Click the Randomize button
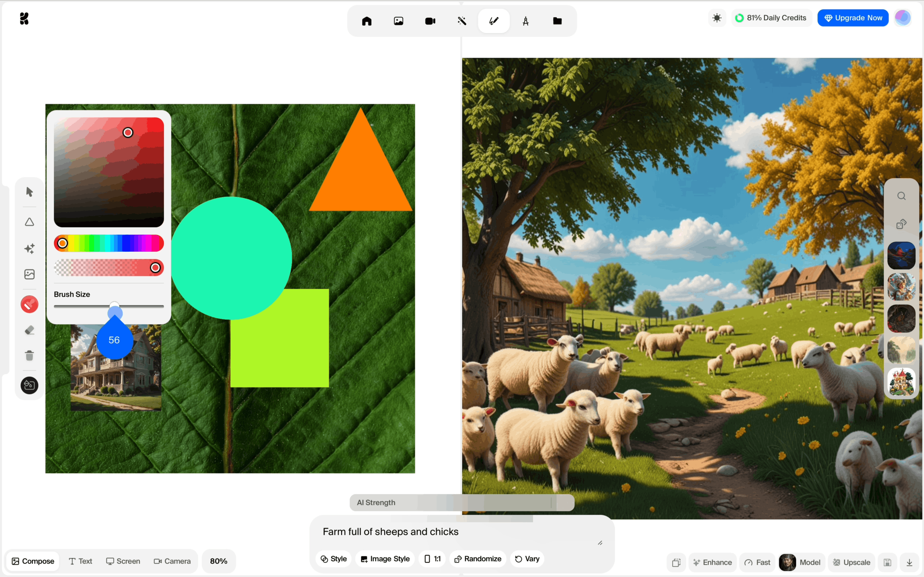The height and width of the screenshot is (577, 924). coord(478,559)
